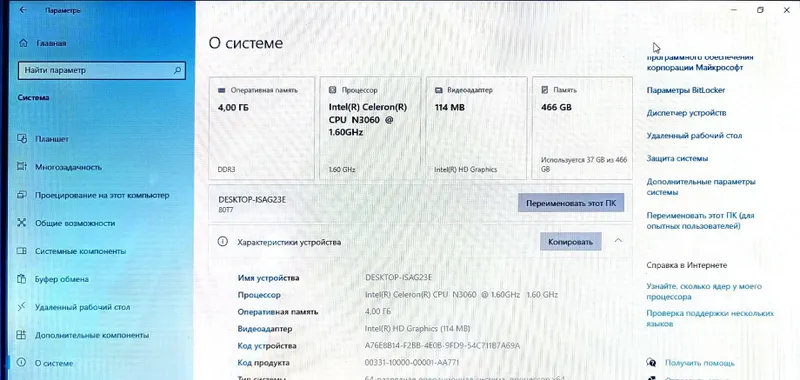Select О системе in sidebar
This screenshot has height=380, width=800.
click(x=54, y=363)
